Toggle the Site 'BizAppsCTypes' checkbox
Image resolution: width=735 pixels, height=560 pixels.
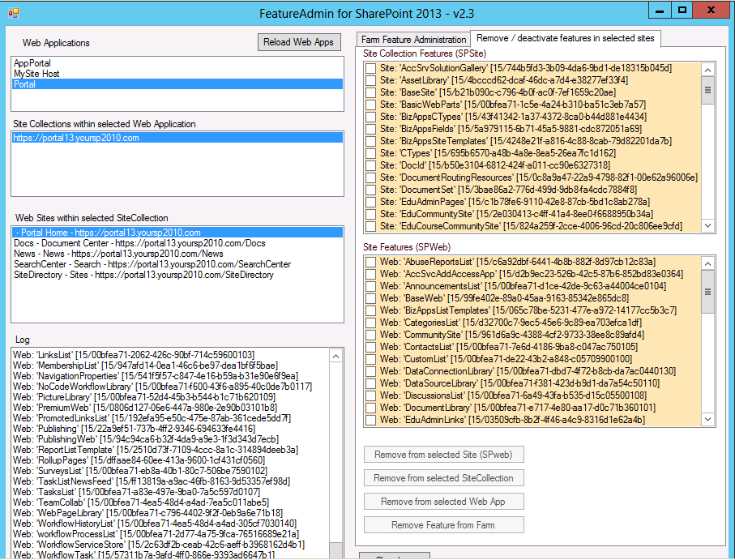pos(371,118)
